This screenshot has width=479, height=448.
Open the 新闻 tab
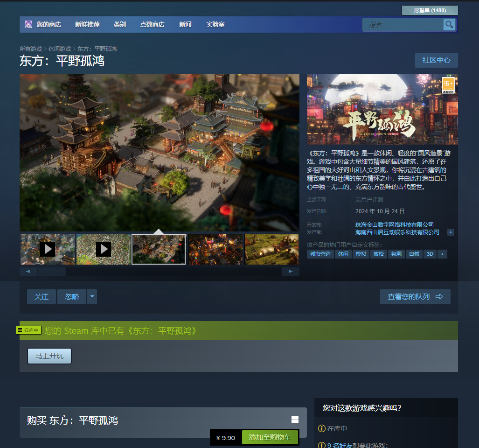186,24
